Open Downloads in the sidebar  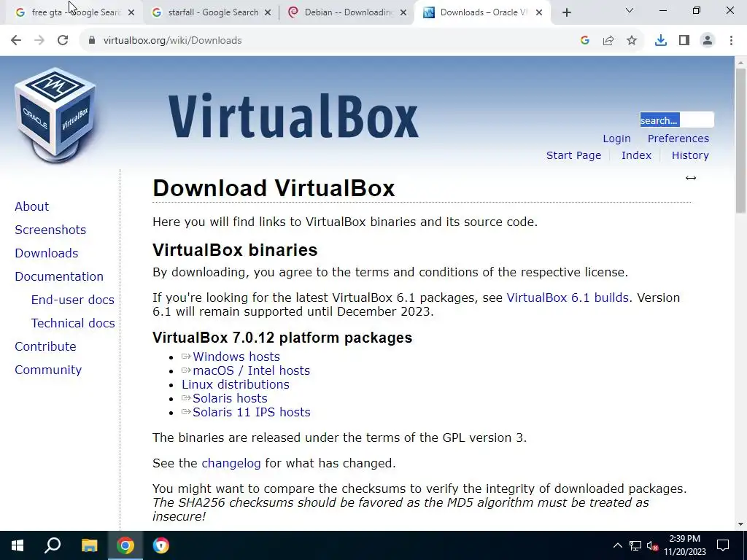46,253
